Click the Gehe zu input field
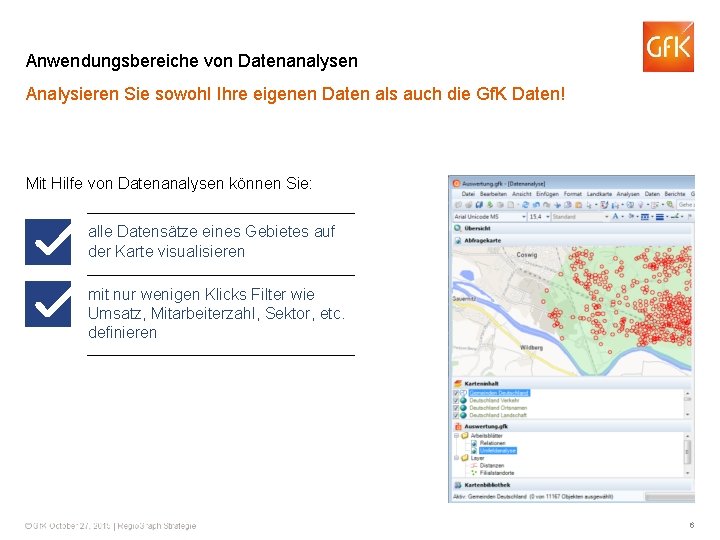Image resolution: width=720 pixels, height=540 pixels. [x=686, y=205]
